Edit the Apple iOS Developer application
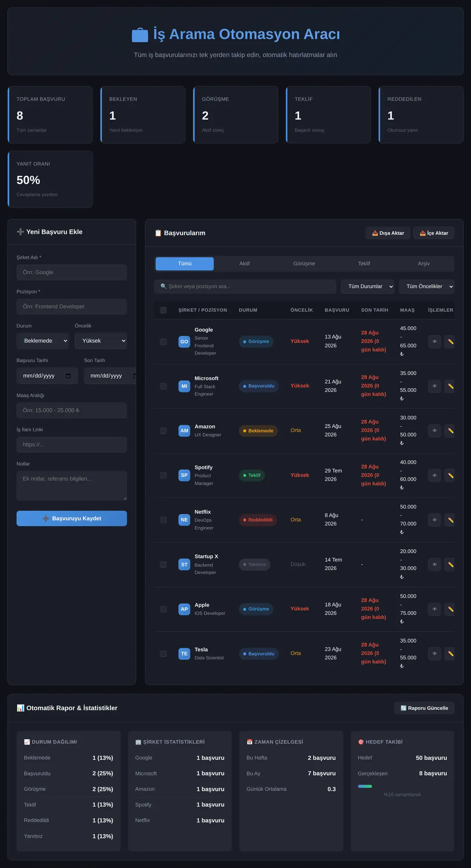Image resolution: width=471 pixels, height=868 pixels. coord(450,609)
